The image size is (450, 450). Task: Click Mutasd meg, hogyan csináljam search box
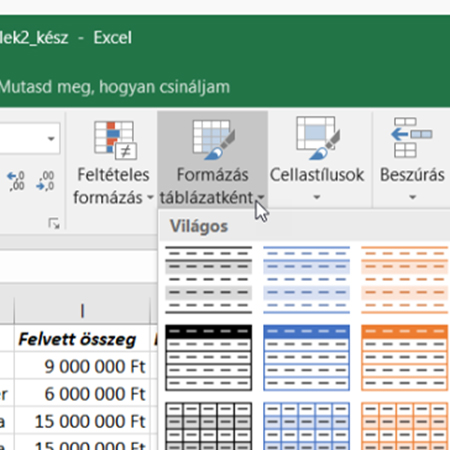click(115, 87)
